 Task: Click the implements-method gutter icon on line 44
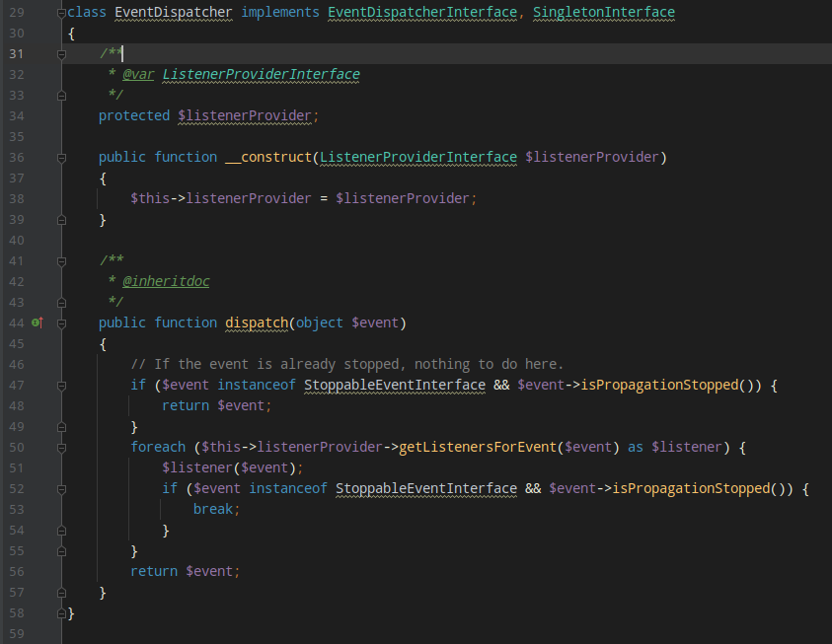click(38, 322)
